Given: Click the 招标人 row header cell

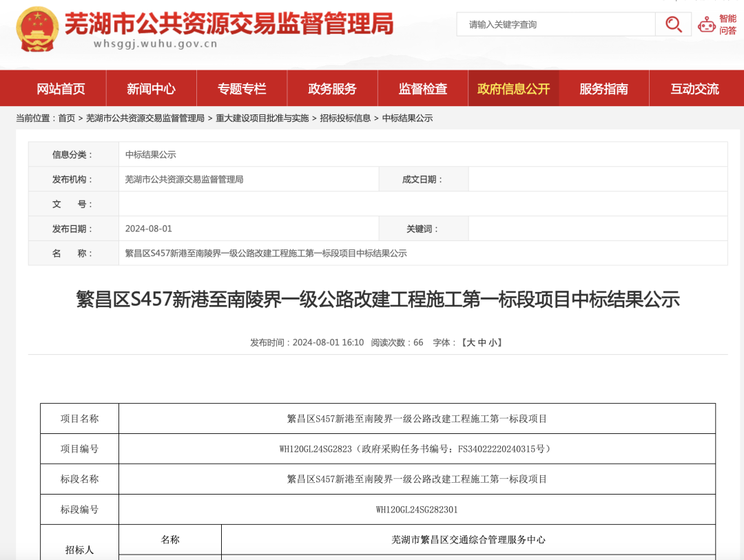Looking at the screenshot, I should [x=79, y=543].
